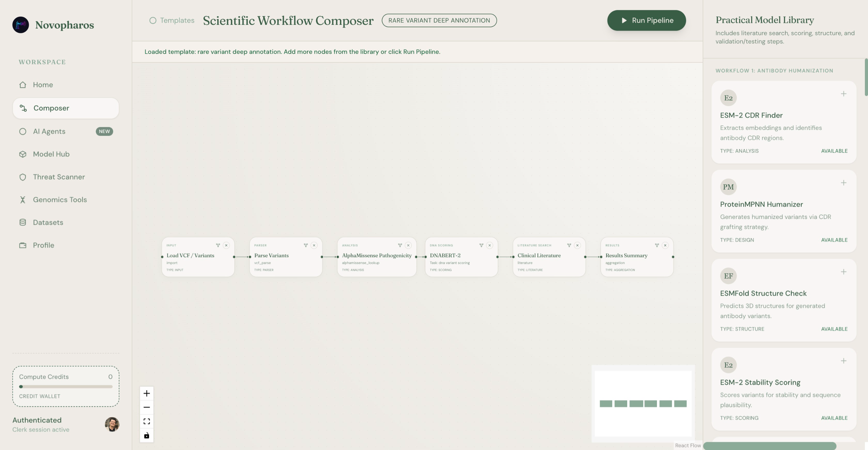
Task: Fit the workflow to view with fit-view icon
Action: [147, 421]
